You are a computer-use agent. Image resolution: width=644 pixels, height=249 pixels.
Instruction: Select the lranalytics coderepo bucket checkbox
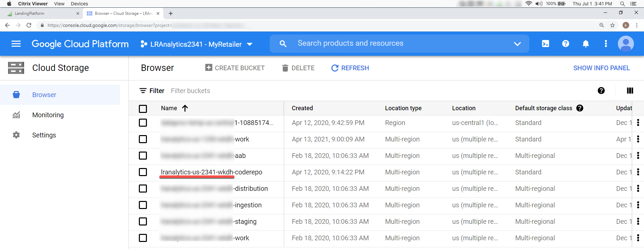[143, 172]
